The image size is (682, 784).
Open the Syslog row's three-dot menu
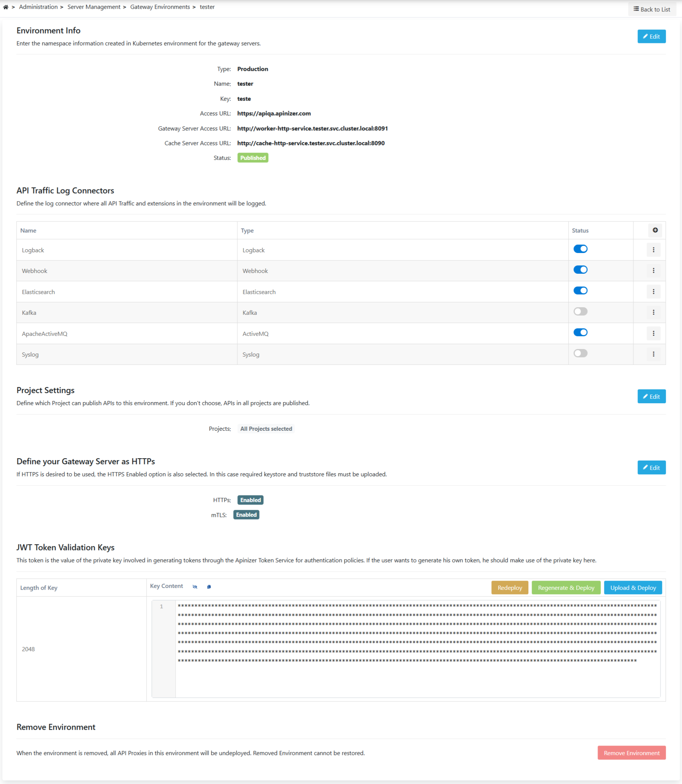click(653, 354)
